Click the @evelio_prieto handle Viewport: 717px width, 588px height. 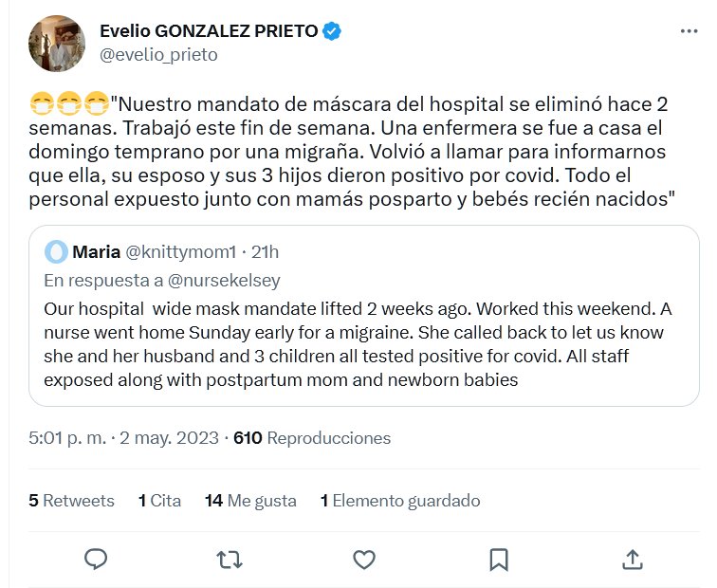(158, 55)
